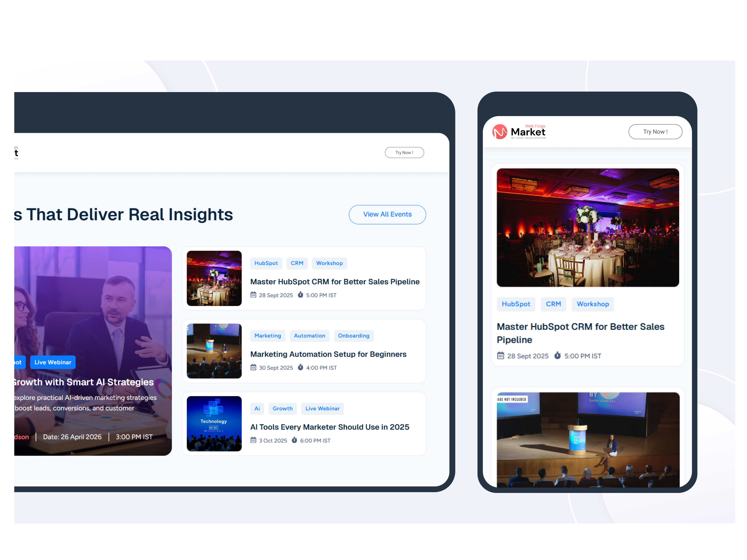Click Live Webinar tag on AI Tools event
Screen dimensions: 747x560
322,409
